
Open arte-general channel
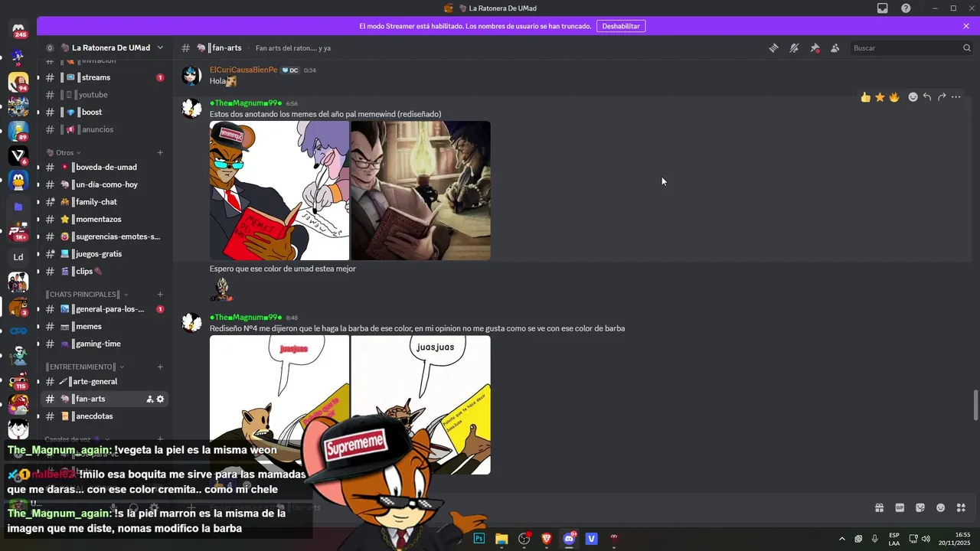(x=103, y=381)
